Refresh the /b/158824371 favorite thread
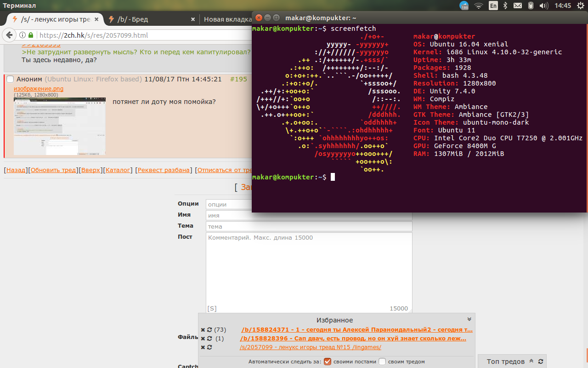Image resolution: width=588 pixels, height=368 pixels. tap(209, 330)
